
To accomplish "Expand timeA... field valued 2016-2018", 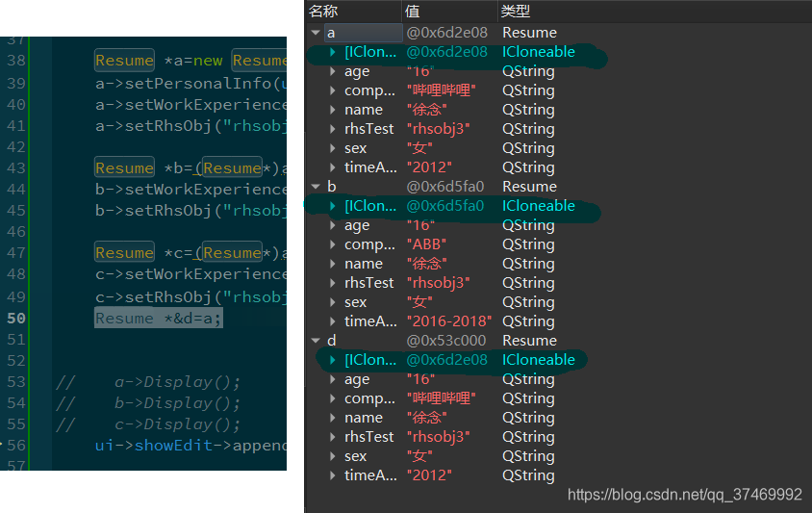I will point(333,321).
